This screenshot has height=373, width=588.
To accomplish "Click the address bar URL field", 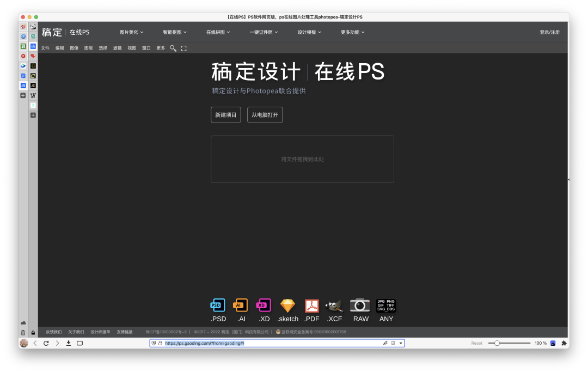I will coord(277,343).
